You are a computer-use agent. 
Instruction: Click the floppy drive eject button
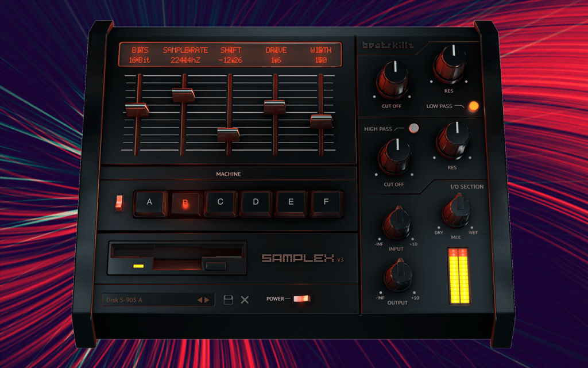click(216, 266)
